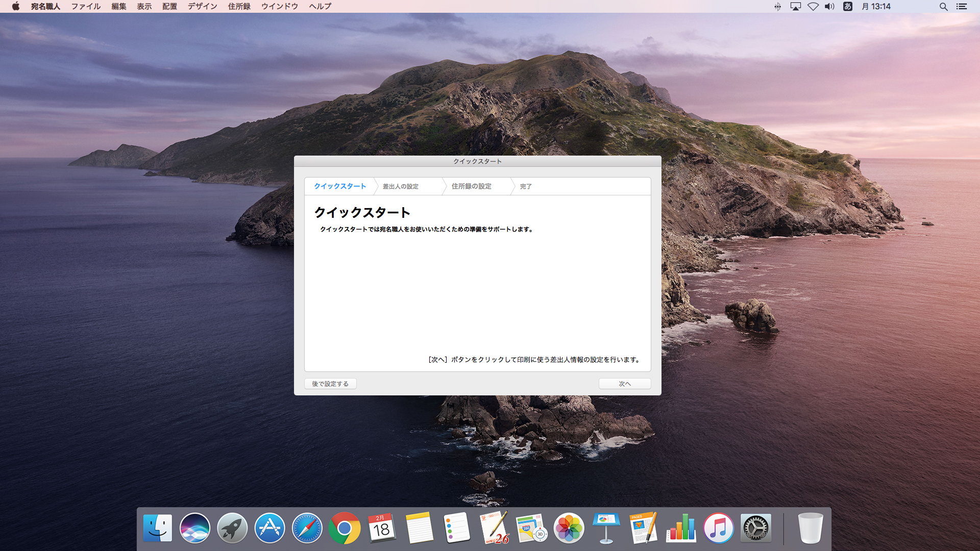
Task: Select the 差出人の設定 step tab
Action: coord(401,187)
